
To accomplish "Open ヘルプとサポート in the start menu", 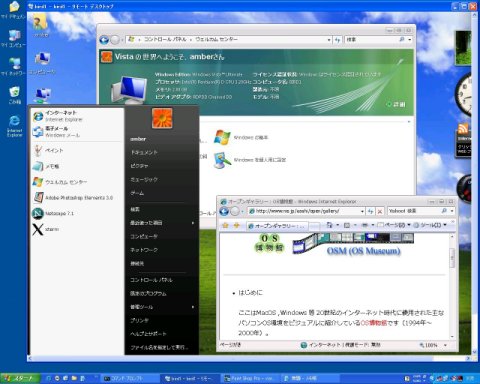I will pos(148,334).
